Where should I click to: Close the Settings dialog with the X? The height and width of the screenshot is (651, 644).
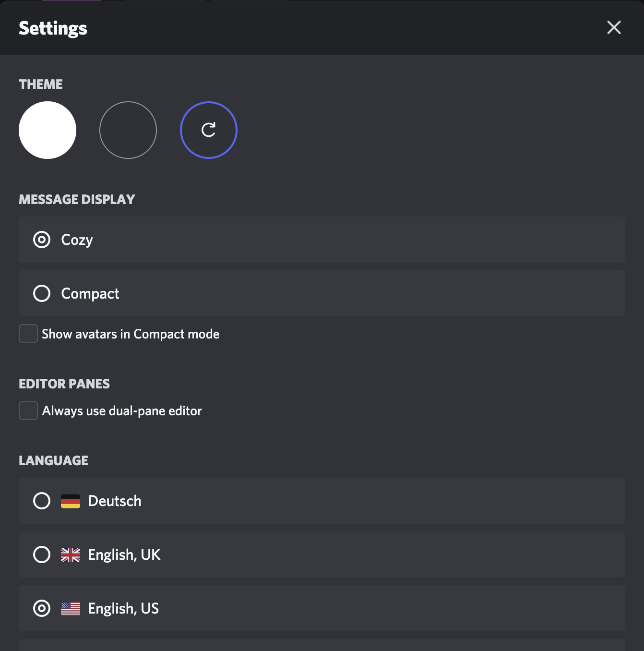tap(614, 27)
